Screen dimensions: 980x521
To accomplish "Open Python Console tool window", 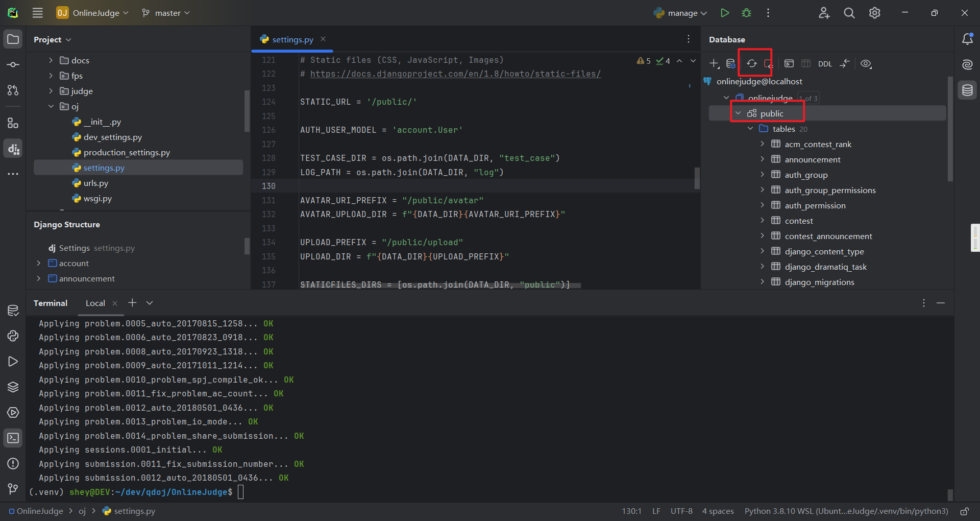I will coord(13,336).
